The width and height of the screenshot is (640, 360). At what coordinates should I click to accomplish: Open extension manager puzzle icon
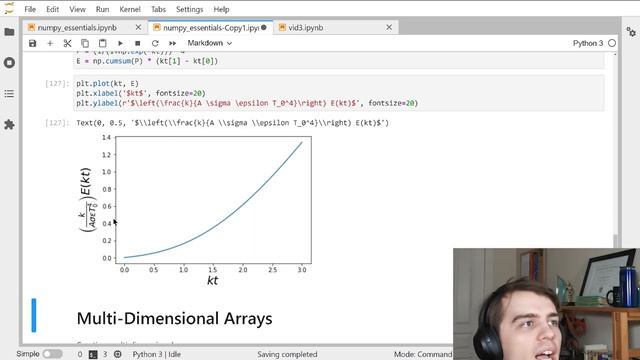click(x=9, y=124)
